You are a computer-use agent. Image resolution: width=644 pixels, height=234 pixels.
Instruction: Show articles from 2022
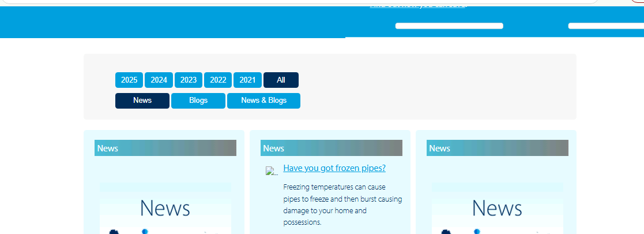pos(218,80)
